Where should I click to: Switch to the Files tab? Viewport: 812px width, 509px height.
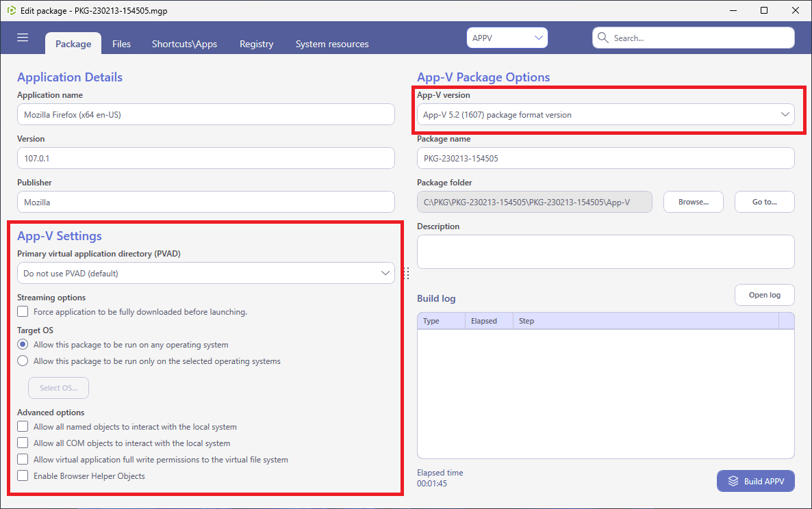coord(122,44)
